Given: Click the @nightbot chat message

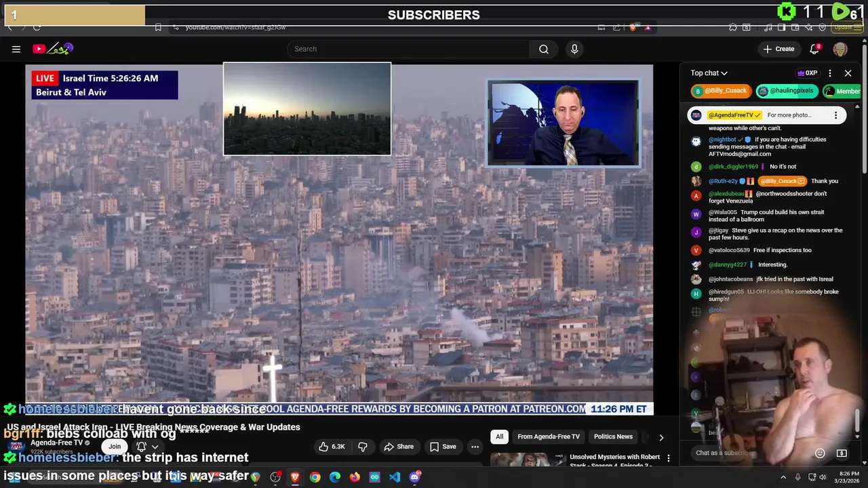Looking at the screenshot, I should [767, 146].
